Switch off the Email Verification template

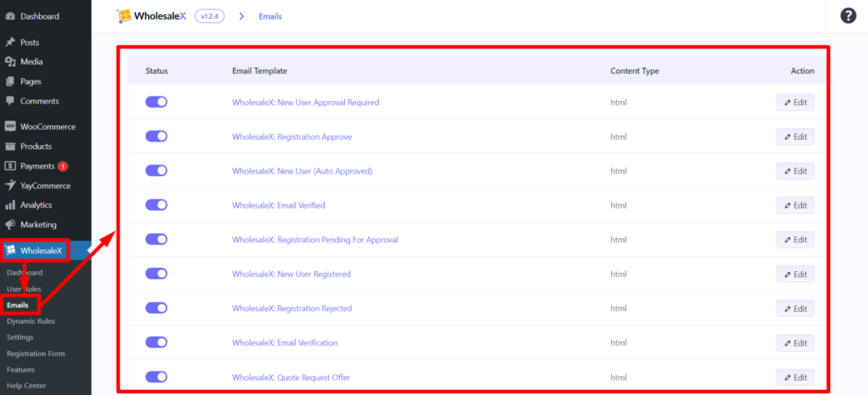[x=156, y=342]
